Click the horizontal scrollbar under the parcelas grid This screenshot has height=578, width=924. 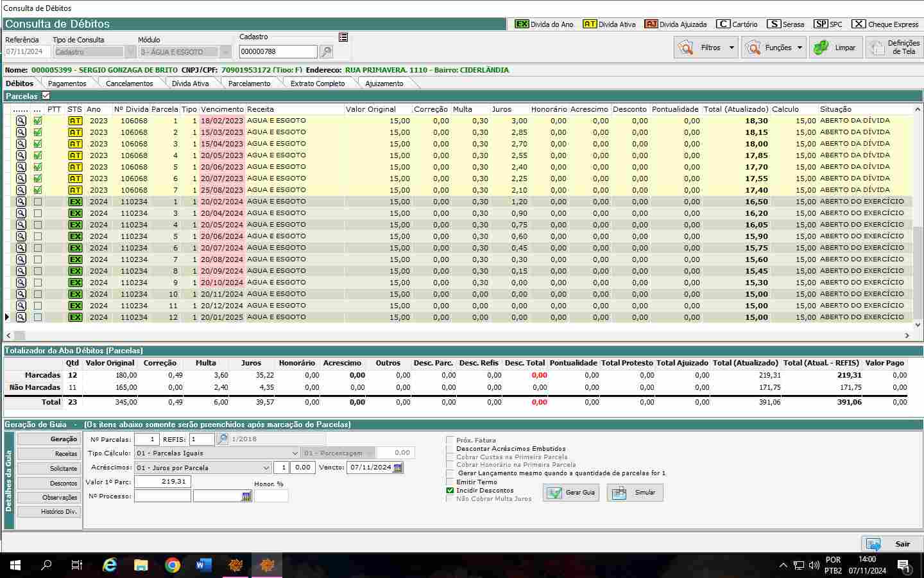pyautogui.click(x=449, y=335)
